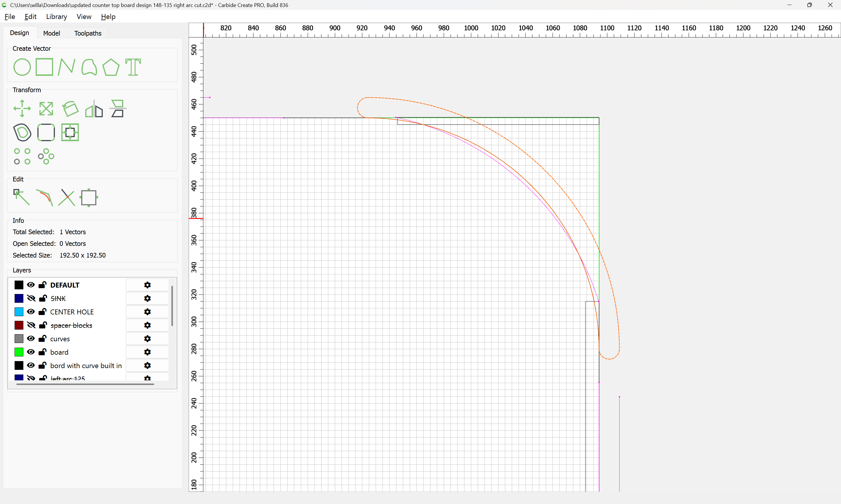The width and height of the screenshot is (841, 504).
Task: Select the Text creation tool
Action: pyautogui.click(x=133, y=67)
